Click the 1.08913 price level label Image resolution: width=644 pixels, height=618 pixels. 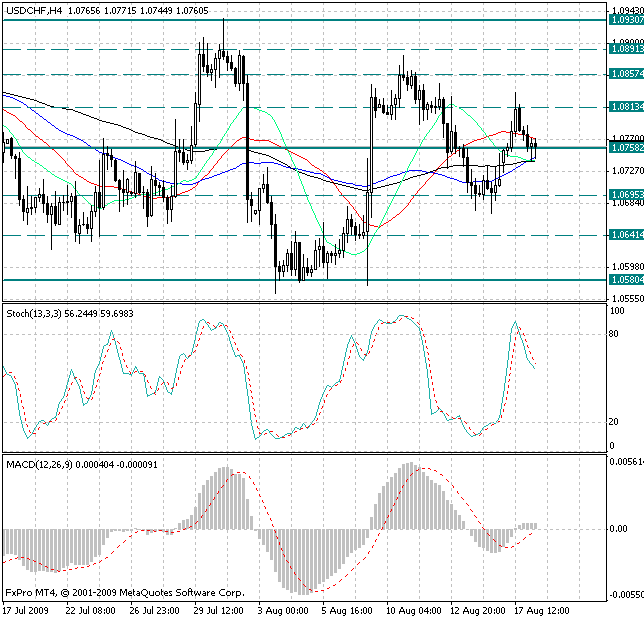click(x=625, y=48)
